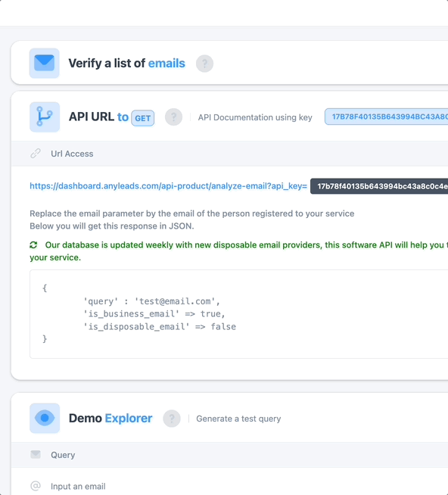Click the JSON response code block

point(239,314)
